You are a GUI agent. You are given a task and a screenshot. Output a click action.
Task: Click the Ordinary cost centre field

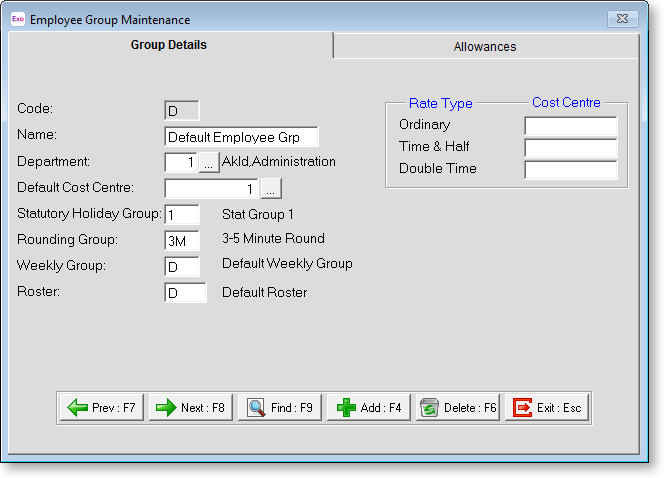pyautogui.click(x=570, y=126)
